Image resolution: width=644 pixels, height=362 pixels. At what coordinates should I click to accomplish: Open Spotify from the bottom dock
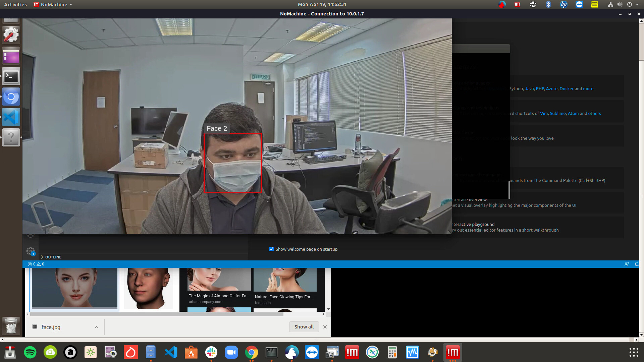30,352
